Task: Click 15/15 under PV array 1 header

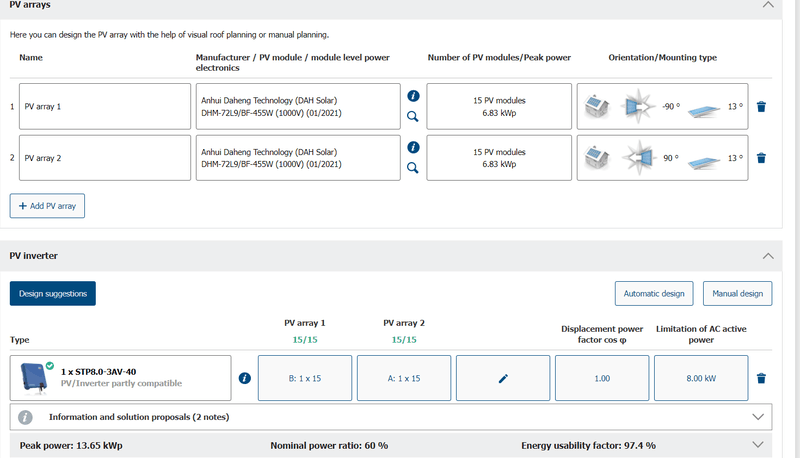Action: (x=305, y=340)
